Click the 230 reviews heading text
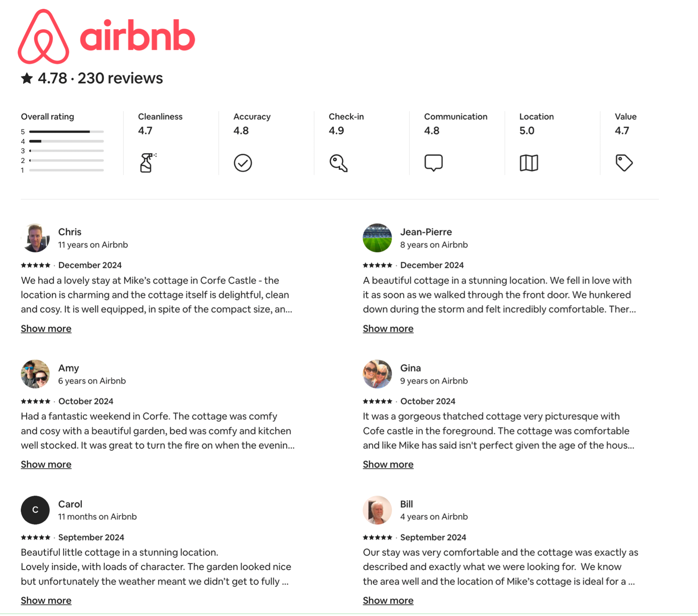The height and width of the screenshot is (616, 698). tap(120, 79)
